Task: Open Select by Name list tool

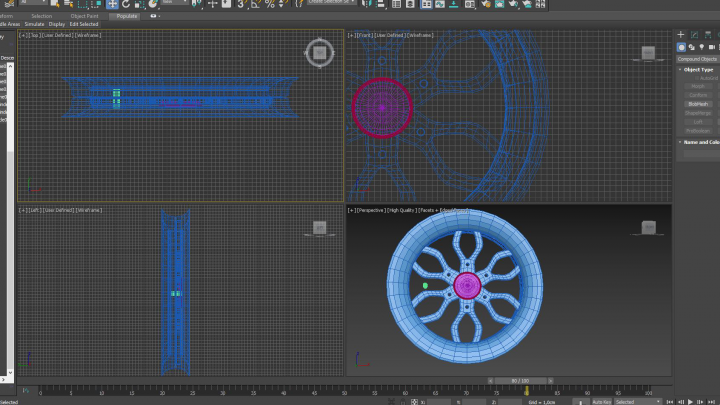Action: [x=68, y=4]
